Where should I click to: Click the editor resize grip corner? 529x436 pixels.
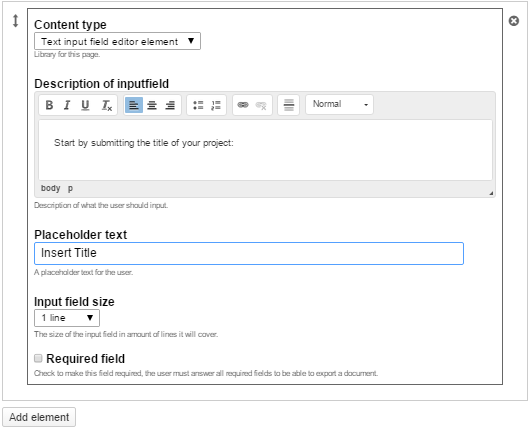(x=491, y=193)
